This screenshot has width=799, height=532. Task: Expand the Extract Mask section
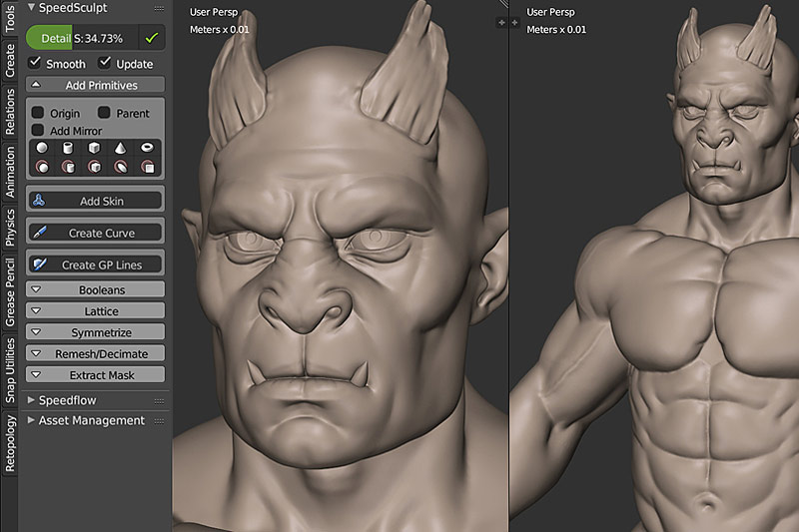[x=95, y=375]
